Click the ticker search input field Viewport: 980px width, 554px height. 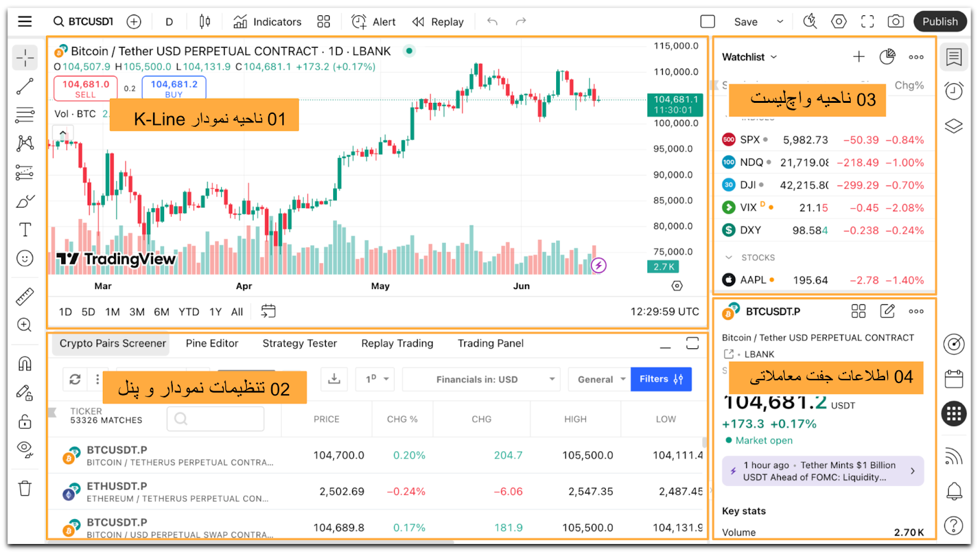(x=216, y=419)
